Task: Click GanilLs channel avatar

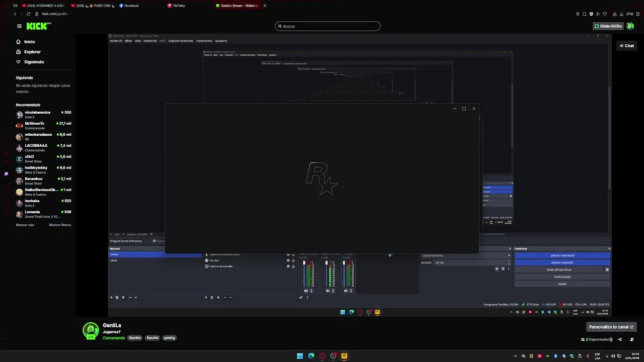Action: click(x=91, y=331)
